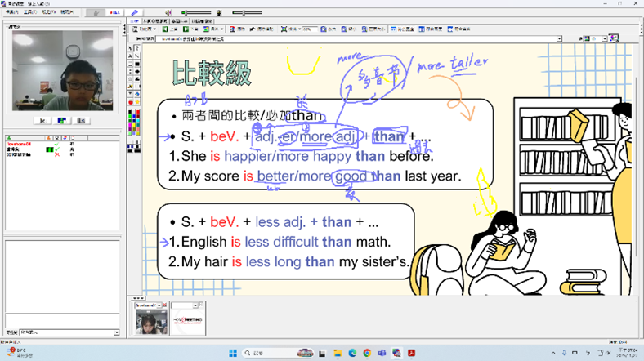Image resolution: width=644 pixels, height=361 pixels.
Task: Toggle the red X status on third participant
Action: pos(57,154)
